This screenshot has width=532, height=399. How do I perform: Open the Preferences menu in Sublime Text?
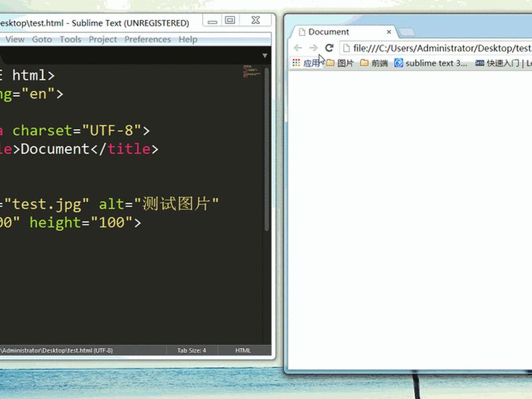coord(147,39)
